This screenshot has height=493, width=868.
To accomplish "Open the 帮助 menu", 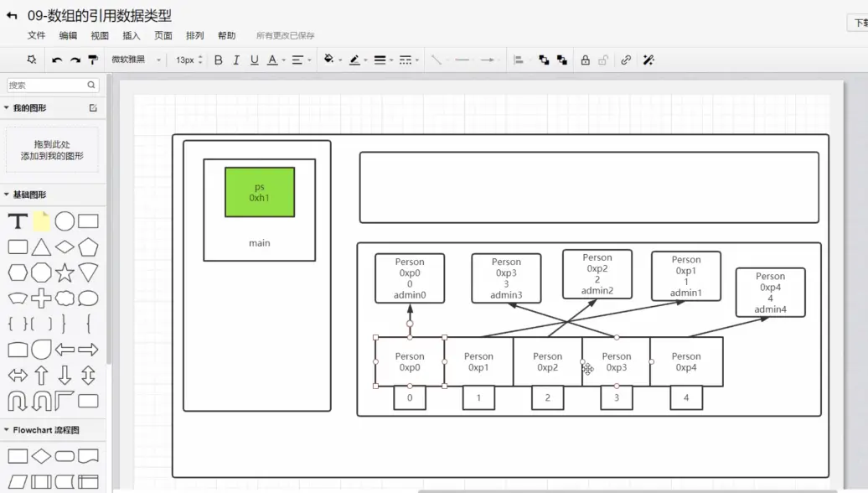I will (226, 35).
